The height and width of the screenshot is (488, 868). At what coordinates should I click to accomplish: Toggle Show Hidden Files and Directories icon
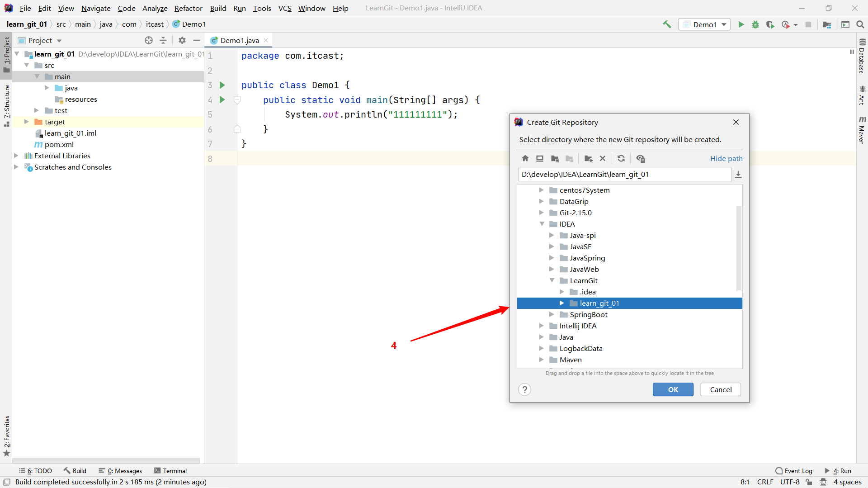(640, 158)
